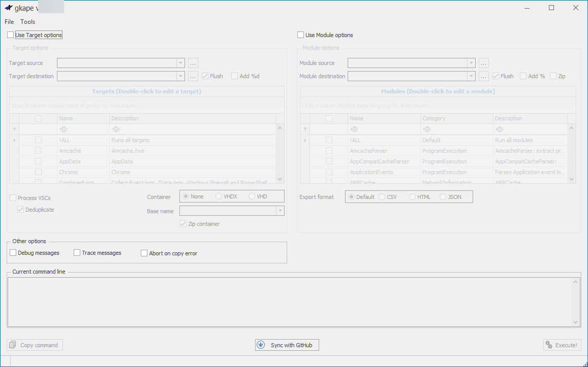Viewport: 588px width, 367px height.
Task: Select HTML export format
Action: click(x=412, y=196)
